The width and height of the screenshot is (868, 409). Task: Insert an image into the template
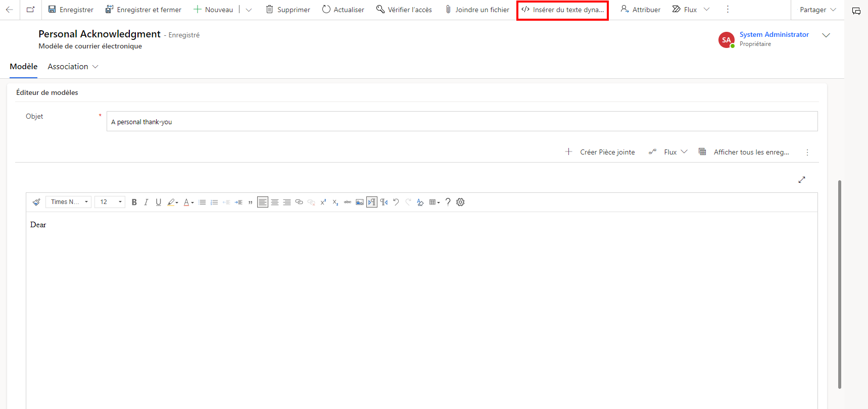point(360,202)
